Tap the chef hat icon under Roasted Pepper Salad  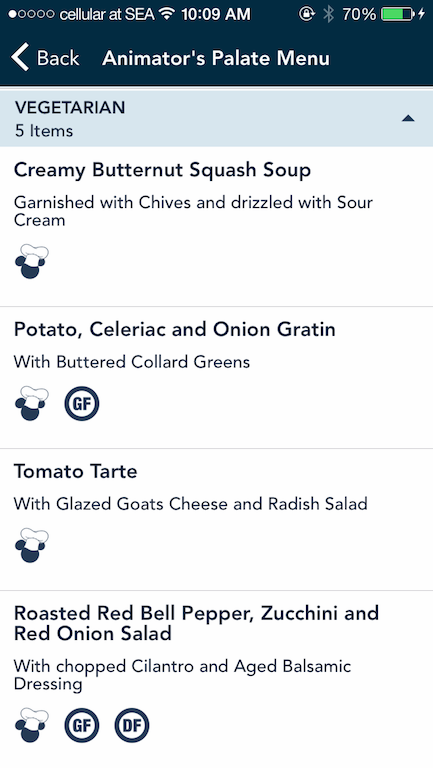(32, 725)
